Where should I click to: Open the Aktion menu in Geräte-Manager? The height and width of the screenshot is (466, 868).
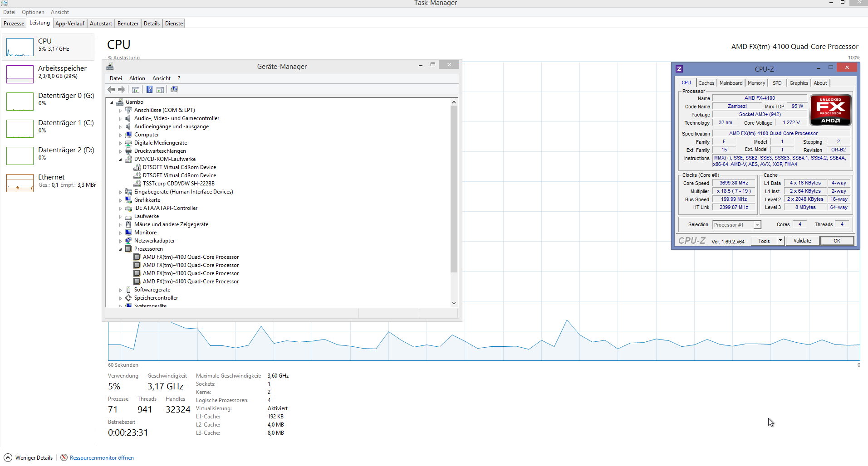(137, 78)
